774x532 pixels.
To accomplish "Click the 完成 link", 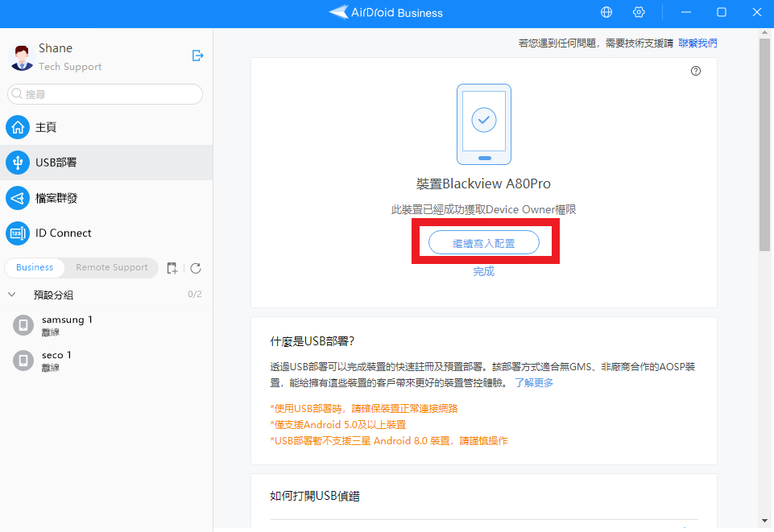I will (484, 271).
